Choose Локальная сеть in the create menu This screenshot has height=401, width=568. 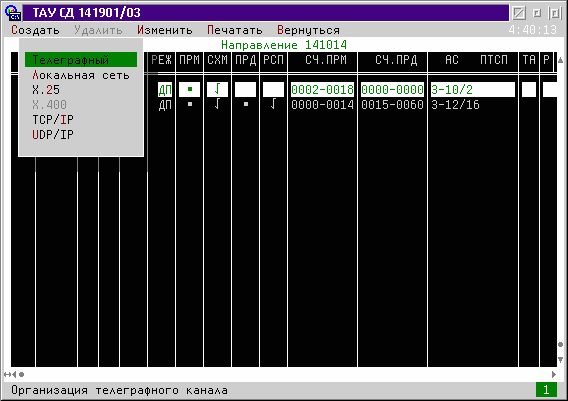(81, 75)
